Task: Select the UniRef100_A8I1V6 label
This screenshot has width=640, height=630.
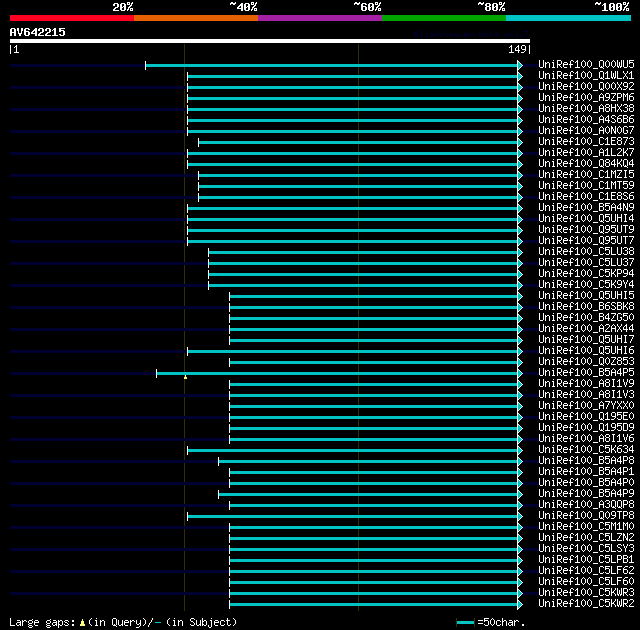Action: click(x=586, y=439)
